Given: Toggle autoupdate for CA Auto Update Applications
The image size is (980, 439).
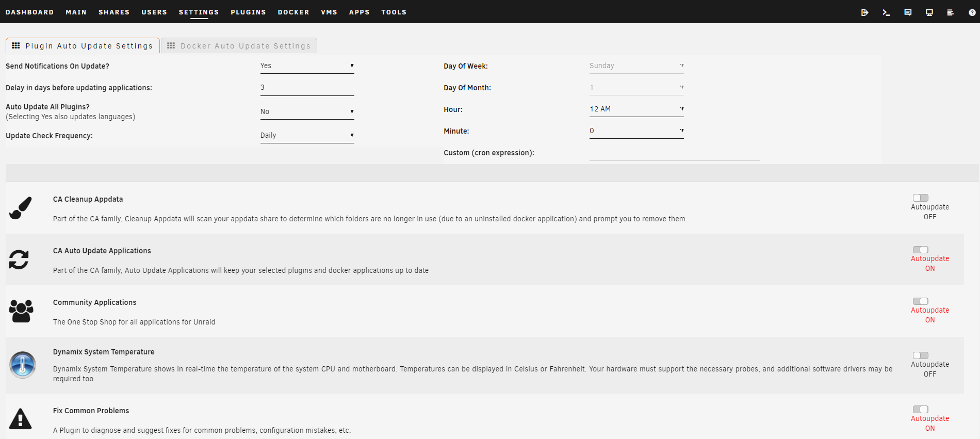Looking at the screenshot, I should tap(921, 250).
